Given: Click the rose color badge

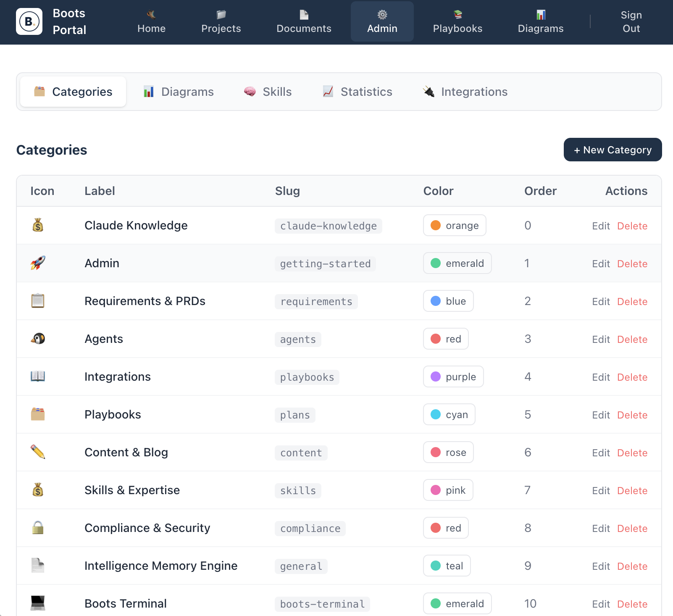Looking at the screenshot, I should tap(448, 452).
